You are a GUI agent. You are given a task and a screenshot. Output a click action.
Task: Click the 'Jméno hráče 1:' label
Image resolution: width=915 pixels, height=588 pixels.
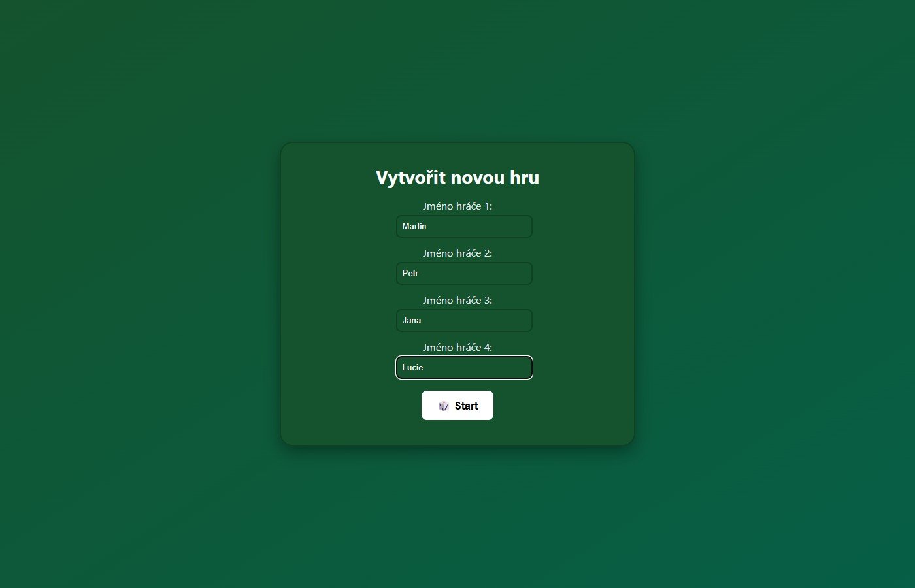(457, 206)
